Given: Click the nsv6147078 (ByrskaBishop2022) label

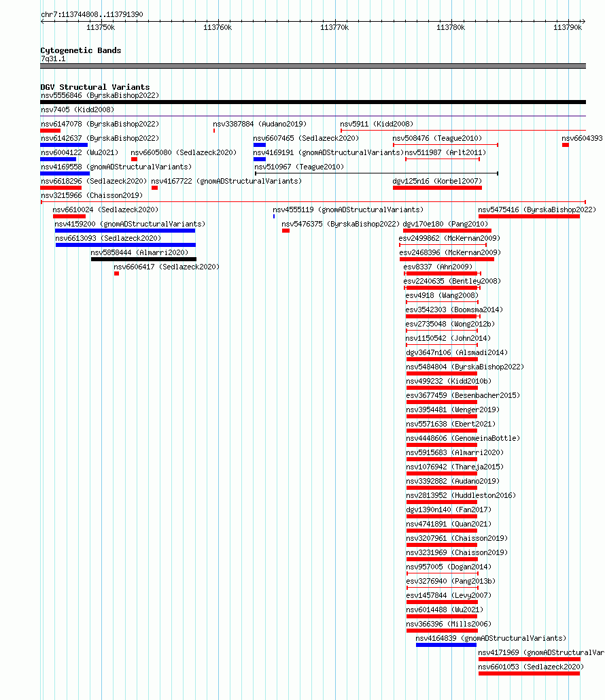Looking at the screenshot, I should coord(100,124).
